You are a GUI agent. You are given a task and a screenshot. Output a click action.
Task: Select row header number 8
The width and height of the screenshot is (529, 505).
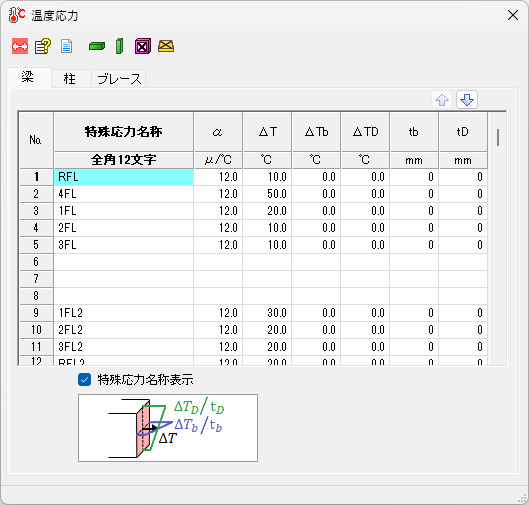point(36,296)
